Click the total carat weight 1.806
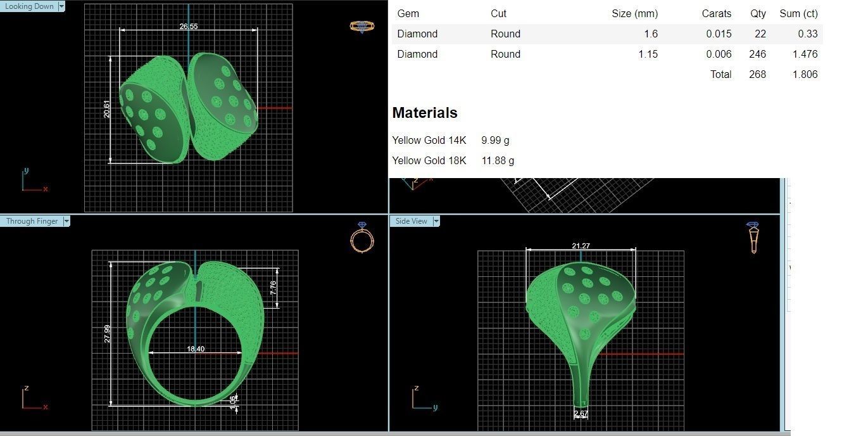Screen dimensions: 868x436 (805, 74)
